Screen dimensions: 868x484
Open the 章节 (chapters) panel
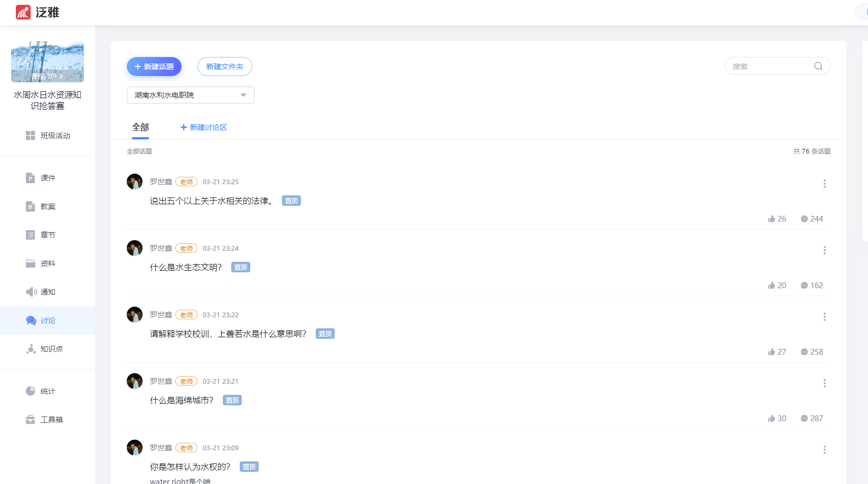click(47, 235)
